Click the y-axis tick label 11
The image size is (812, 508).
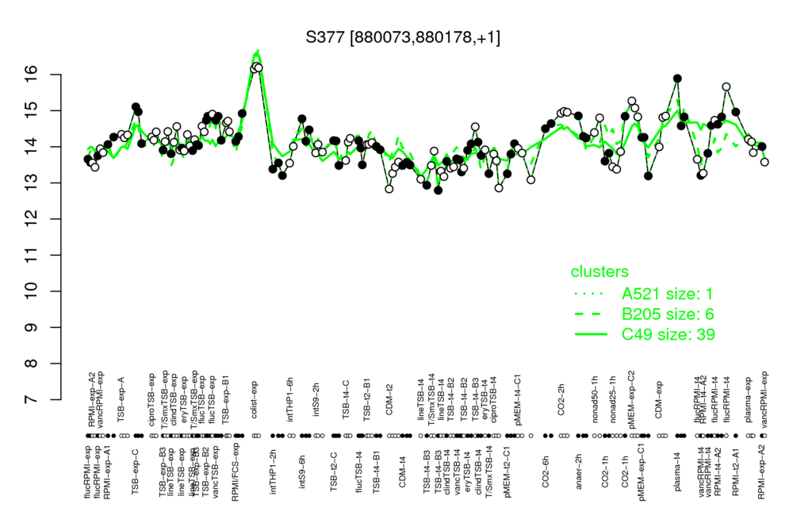tap(32, 255)
